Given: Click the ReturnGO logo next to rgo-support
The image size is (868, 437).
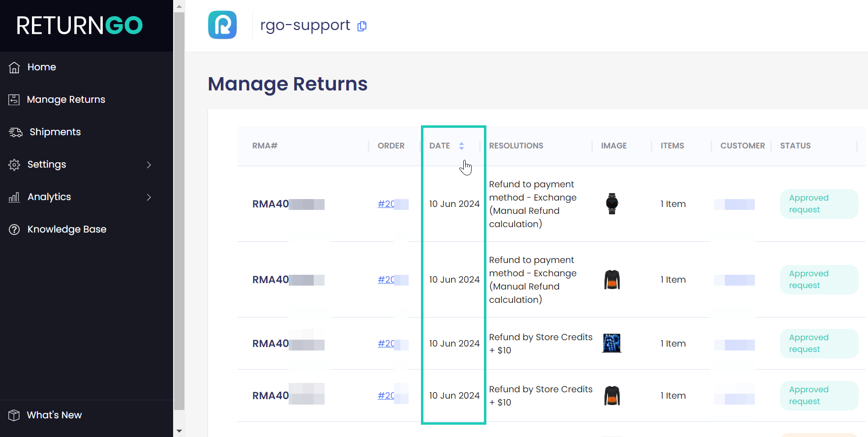Looking at the screenshot, I should click(222, 25).
